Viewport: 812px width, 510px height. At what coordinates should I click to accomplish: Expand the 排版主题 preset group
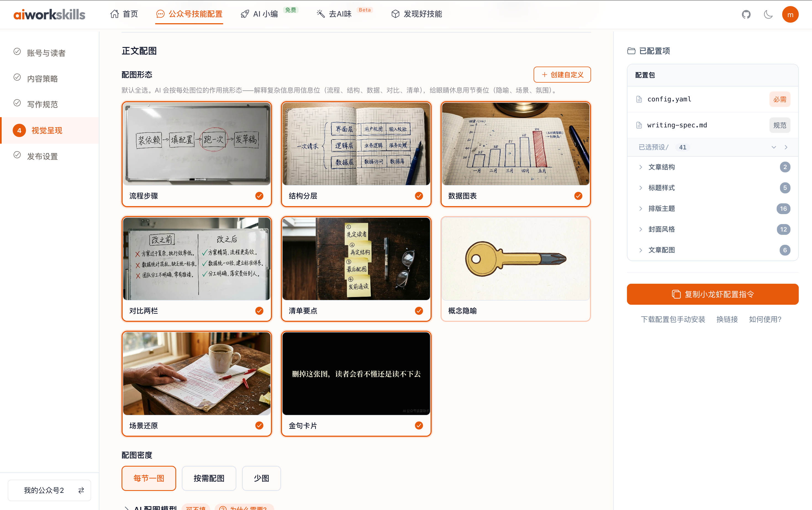coord(713,209)
